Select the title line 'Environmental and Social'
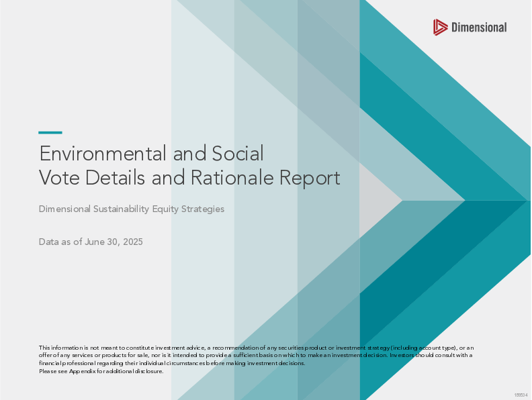 [151, 153]
